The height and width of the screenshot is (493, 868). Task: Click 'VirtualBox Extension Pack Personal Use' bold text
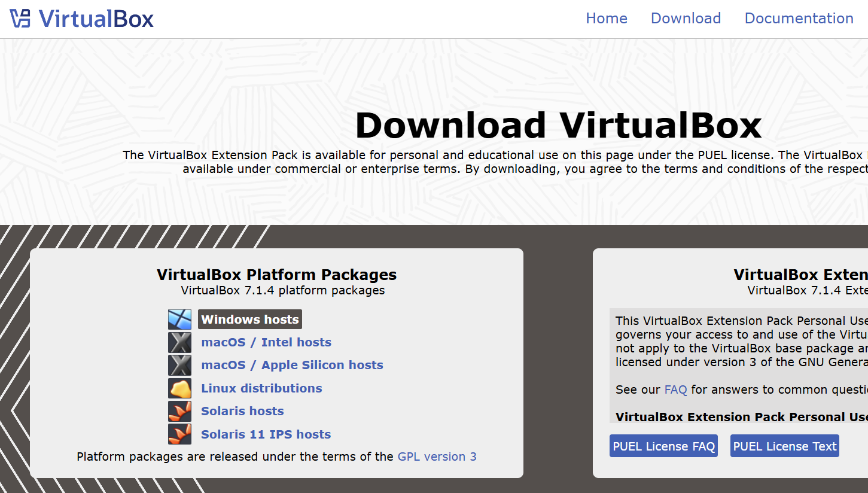point(742,417)
